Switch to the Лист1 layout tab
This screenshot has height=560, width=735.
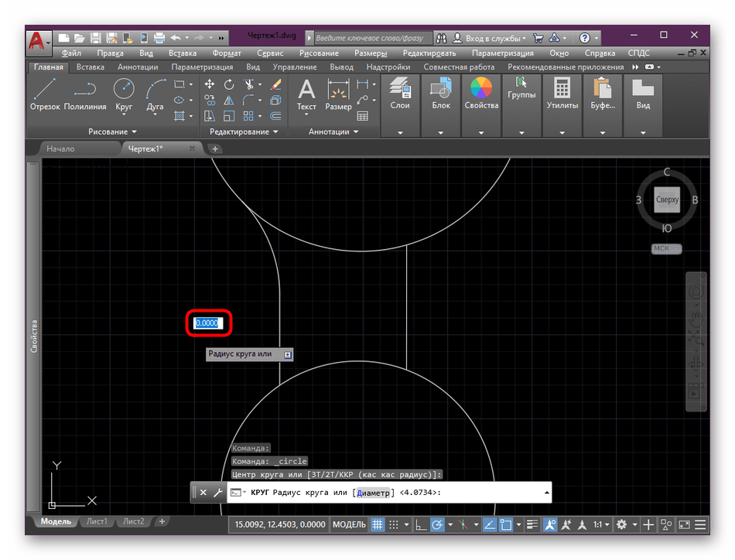click(97, 521)
